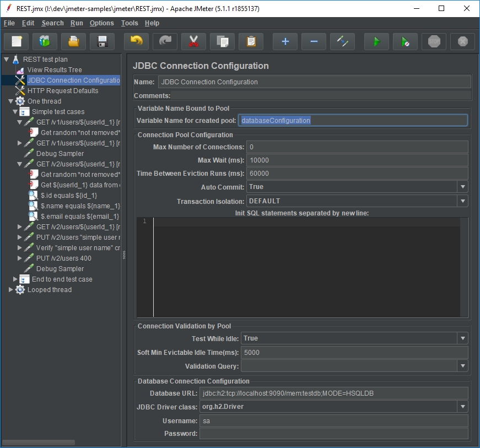Viewport: 480px width, 448px height.
Task: Collapse the One thread node
Action: [x=10, y=101]
